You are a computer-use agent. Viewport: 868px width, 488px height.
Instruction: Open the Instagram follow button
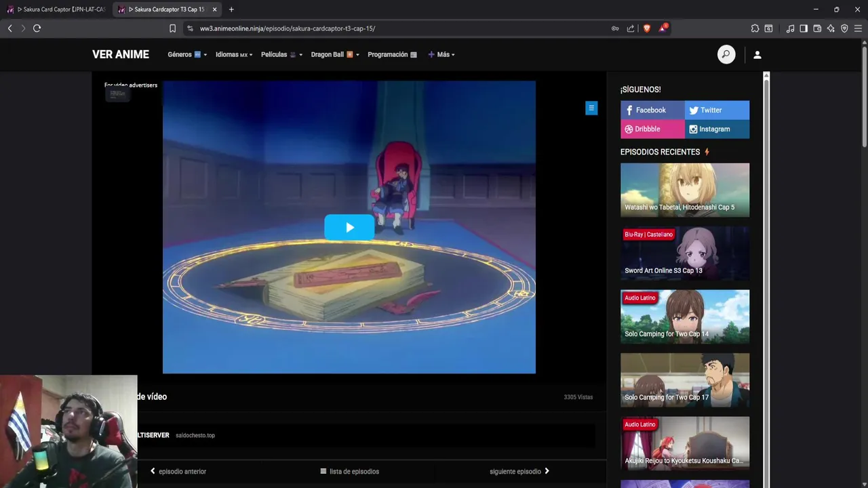(x=717, y=129)
